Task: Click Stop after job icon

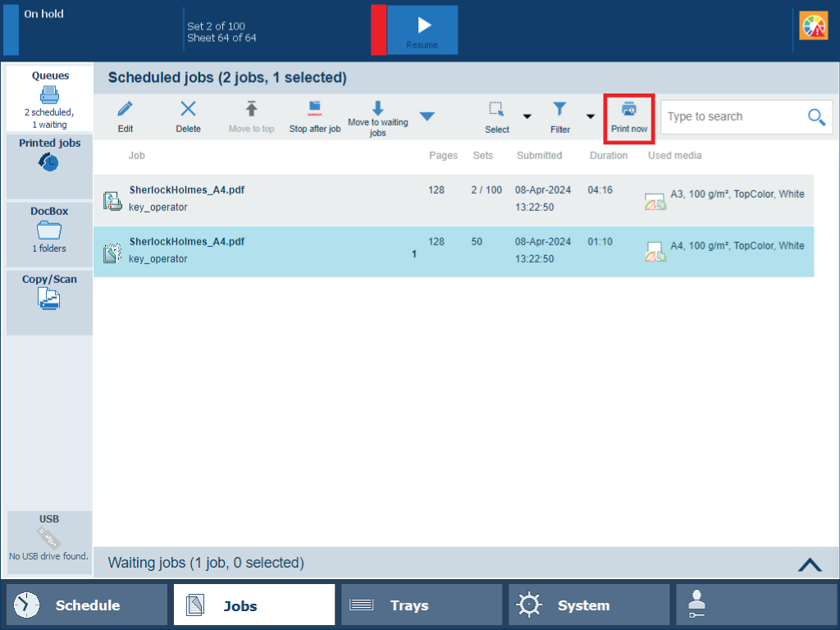Action: point(314,109)
